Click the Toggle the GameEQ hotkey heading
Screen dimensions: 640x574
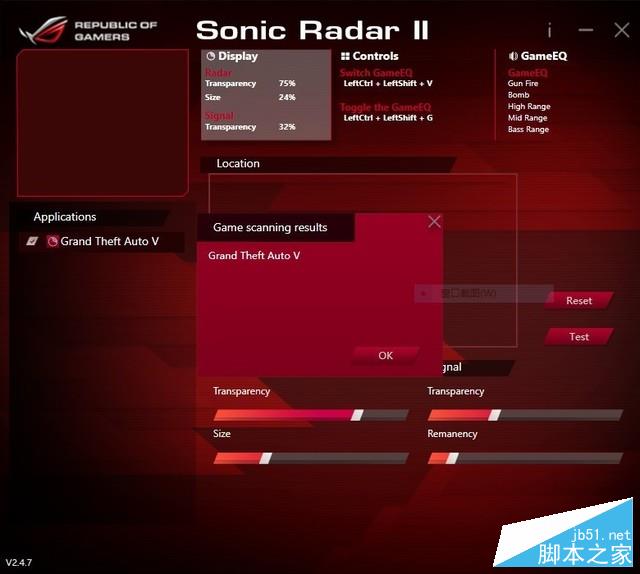coord(385,107)
